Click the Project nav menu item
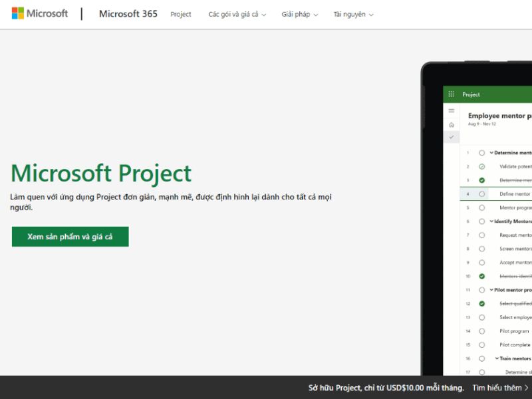The width and height of the screenshot is (532, 399). (180, 14)
